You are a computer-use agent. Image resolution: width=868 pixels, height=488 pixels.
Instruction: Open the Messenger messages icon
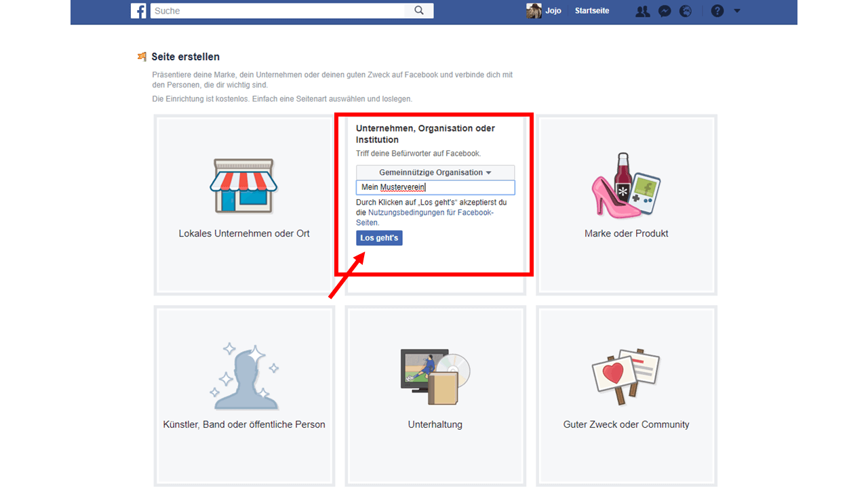[x=665, y=11]
